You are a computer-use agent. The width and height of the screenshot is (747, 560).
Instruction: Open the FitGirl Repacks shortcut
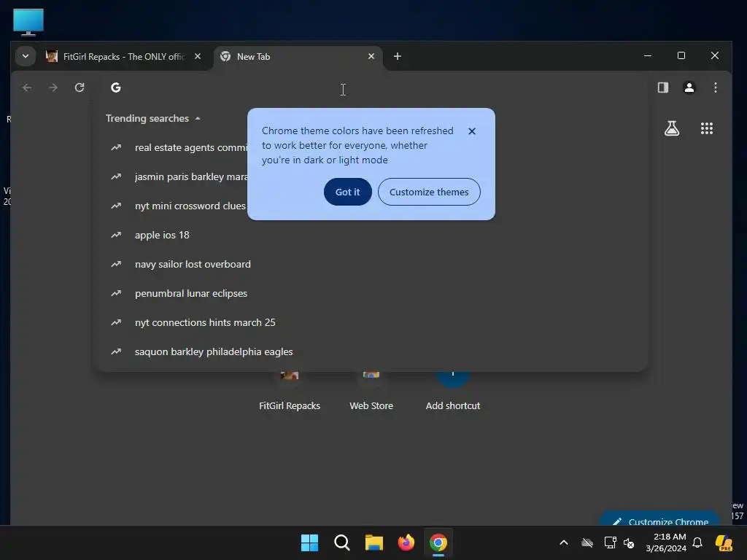290,392
